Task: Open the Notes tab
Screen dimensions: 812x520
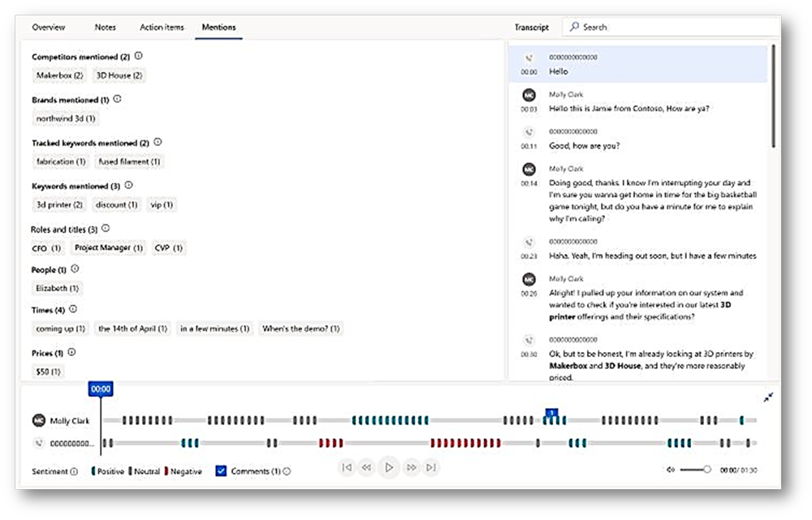Action: (x=106, y=28)
